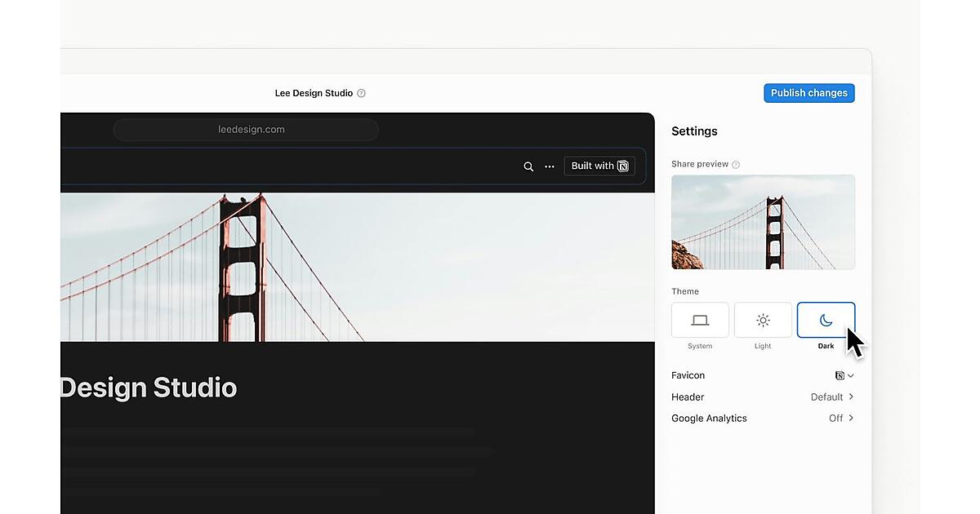Click the Share preview label

(700, 164)
